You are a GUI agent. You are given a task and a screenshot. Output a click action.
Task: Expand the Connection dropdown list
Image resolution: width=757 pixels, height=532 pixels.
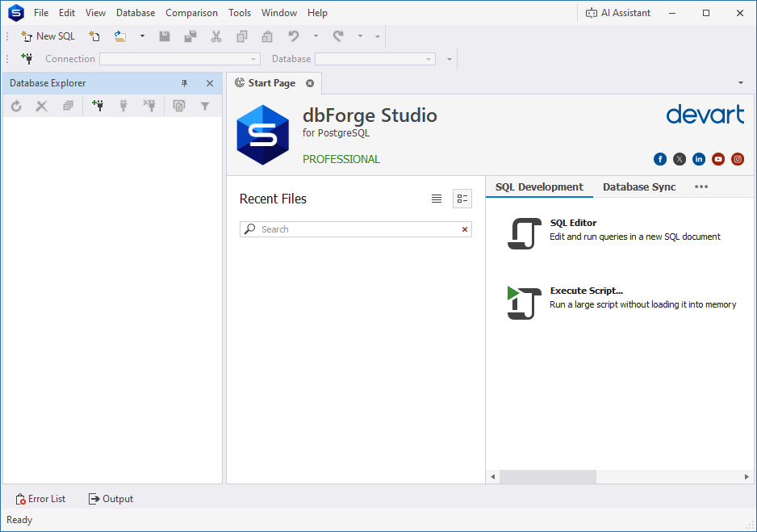[x=253, y=58]
